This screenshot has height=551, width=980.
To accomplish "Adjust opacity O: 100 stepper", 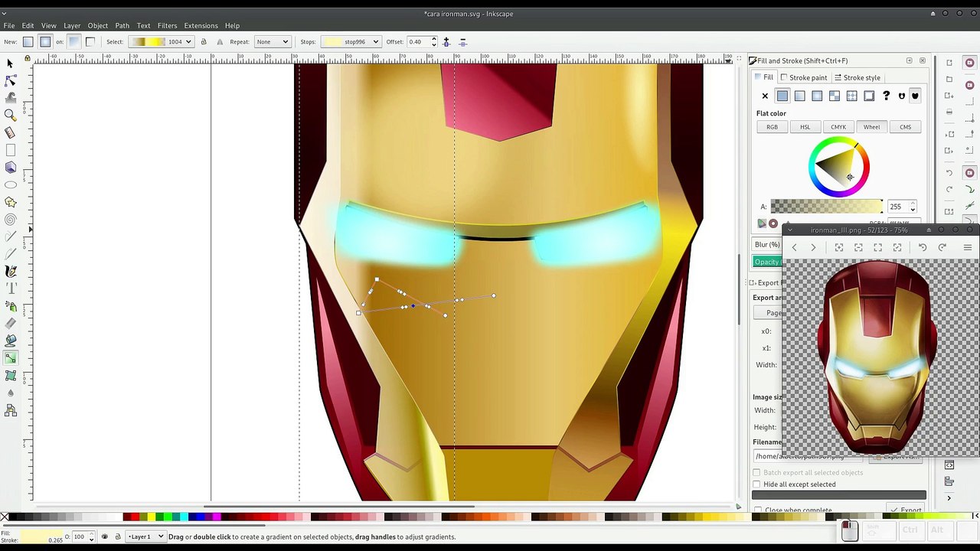I will tap(90, 536).
